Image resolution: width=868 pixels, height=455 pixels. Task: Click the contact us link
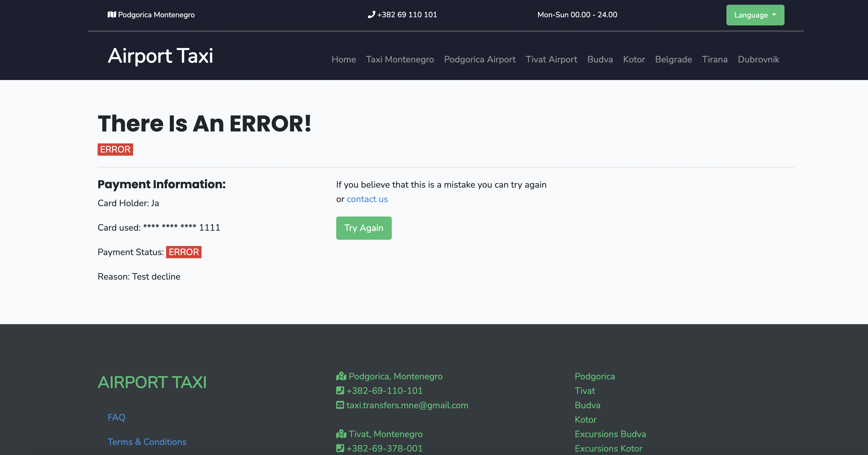pos(367,199)
